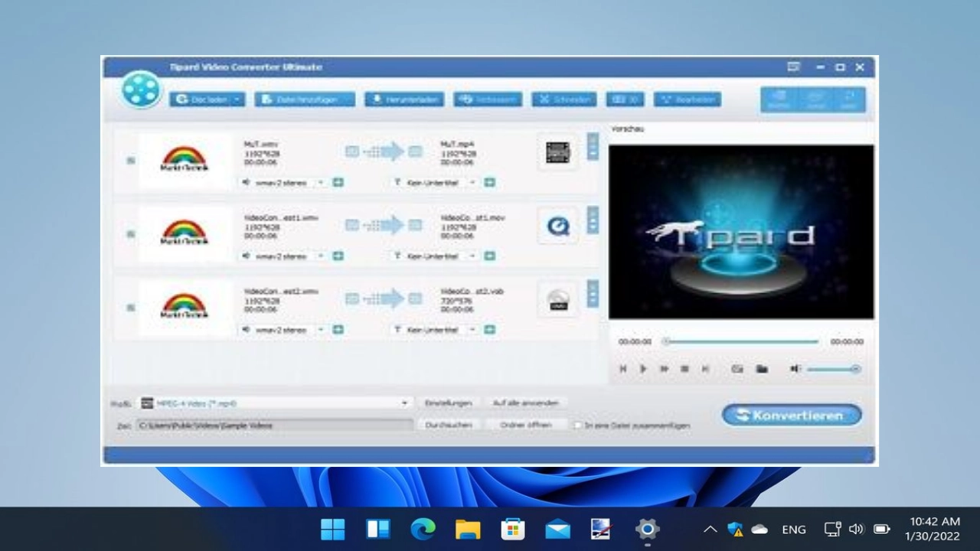Image resolution: width=980 pixels, height=551 pixels.
Task: Select the MuT.wmv thumbnail
Action: click(x=185, y=160)
